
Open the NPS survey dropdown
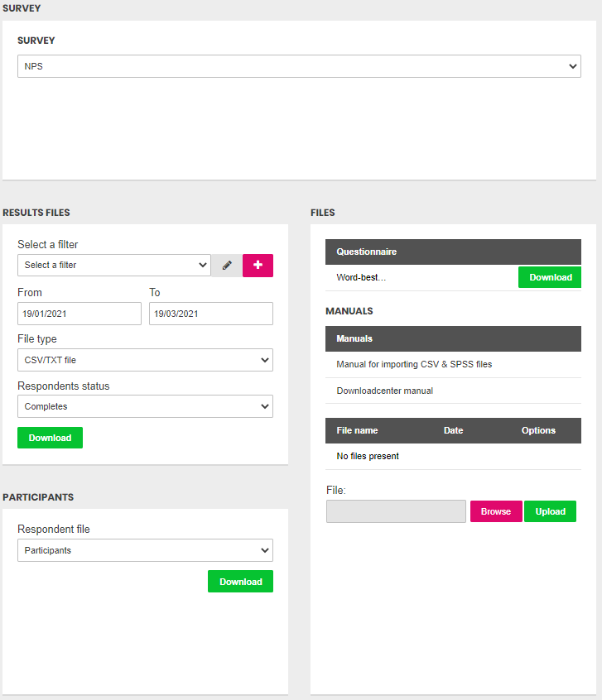pyautogui.click(x=299, y=66)
